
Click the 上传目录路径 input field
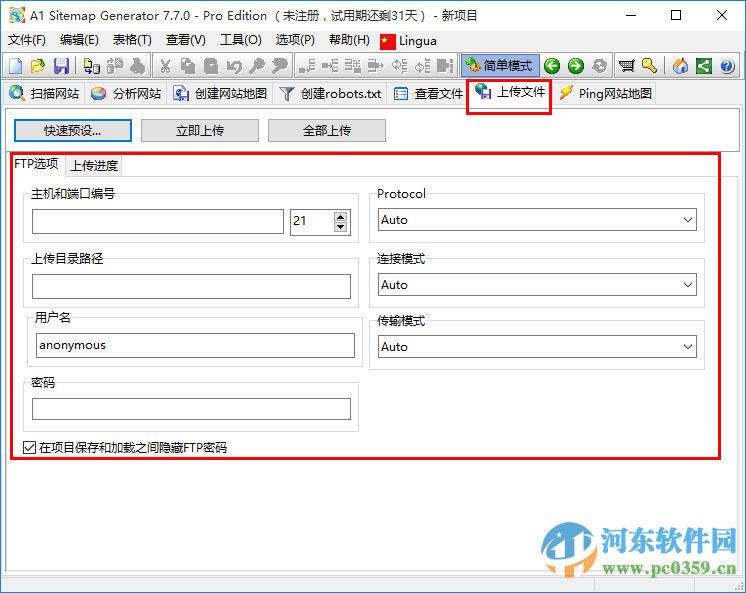(191, 286)
